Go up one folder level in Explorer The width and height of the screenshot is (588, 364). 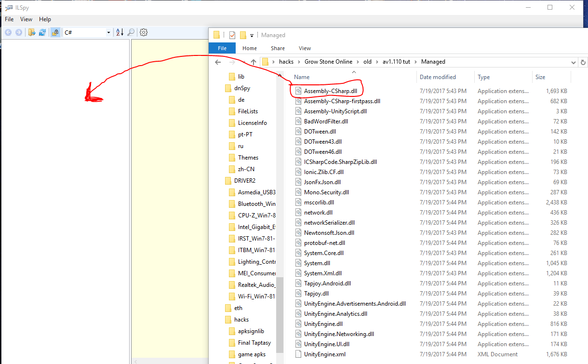(253, 62)
